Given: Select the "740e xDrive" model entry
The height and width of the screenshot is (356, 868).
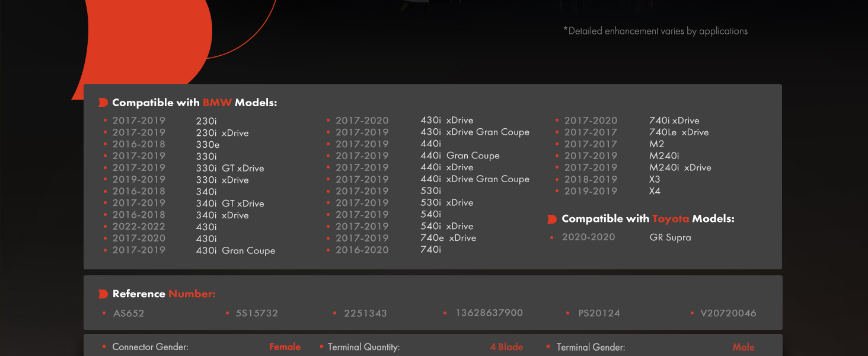Looking at the screenshot, I should click(448, 238).
